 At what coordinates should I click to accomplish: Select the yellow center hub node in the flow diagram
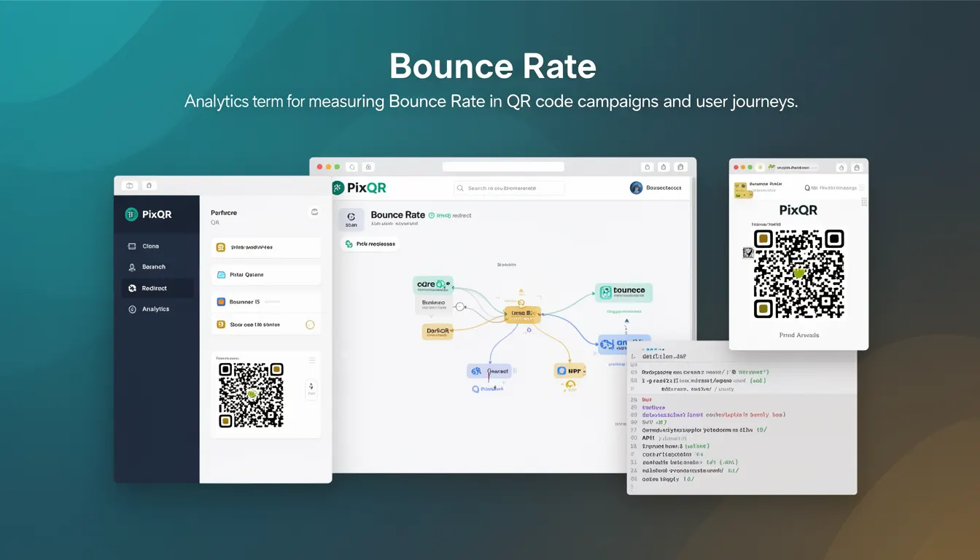pos(522,314)
